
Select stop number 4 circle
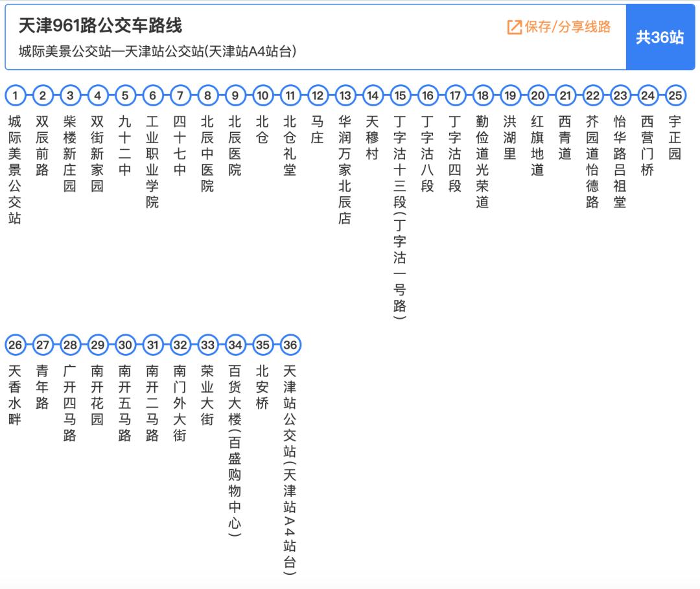tap(98, 95)
